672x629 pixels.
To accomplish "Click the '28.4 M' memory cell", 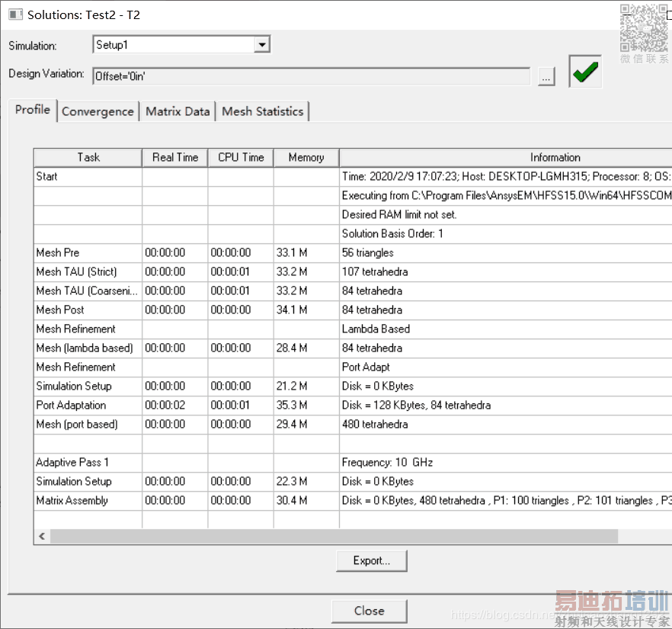I will (x=306, y=348).
